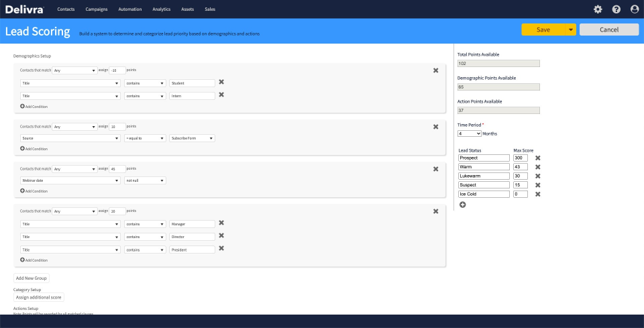Edit the Lukewarm max score field
The image size is (644, 328).
click(x=521, y=176)
